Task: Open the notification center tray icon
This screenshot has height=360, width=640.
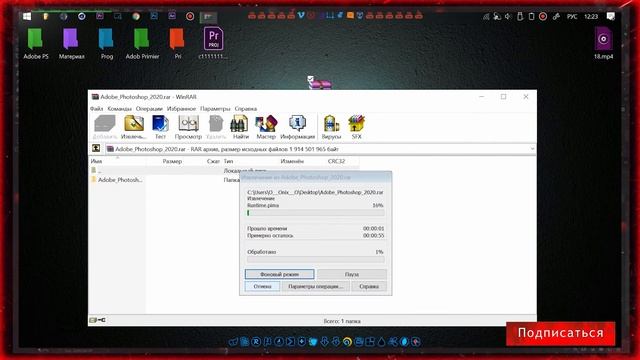Action: click(x=611, y=16)
